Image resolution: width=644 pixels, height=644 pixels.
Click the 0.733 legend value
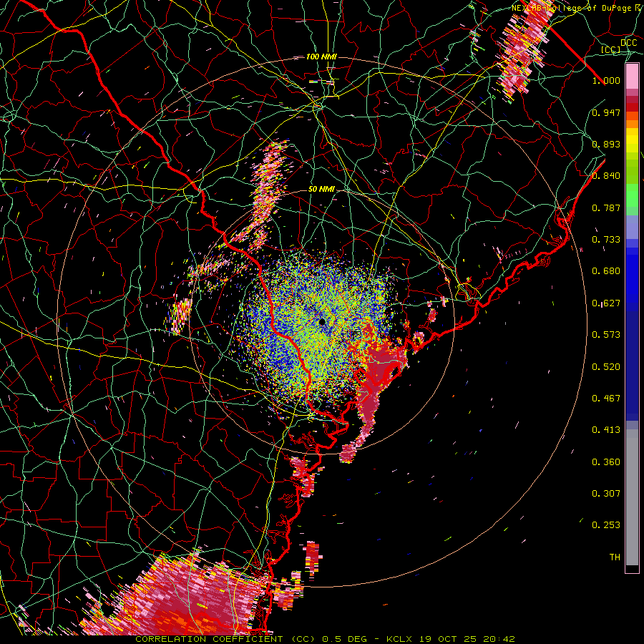[x=606, y=240]
